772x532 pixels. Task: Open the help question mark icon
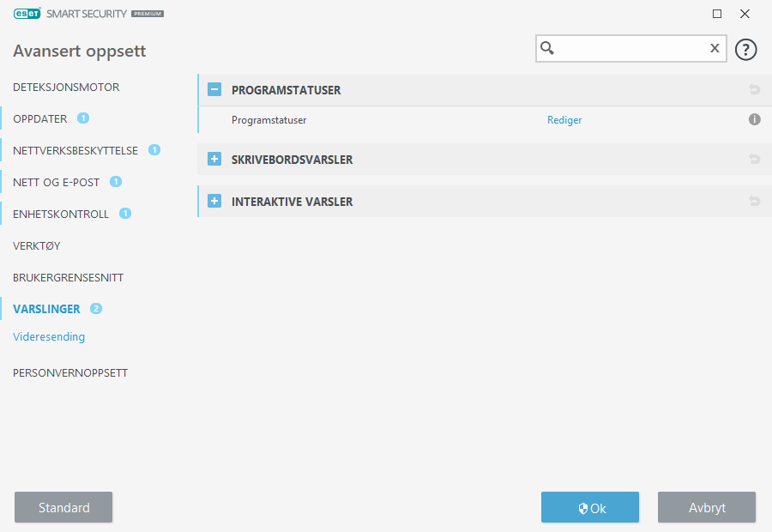[x=745, y=50]
